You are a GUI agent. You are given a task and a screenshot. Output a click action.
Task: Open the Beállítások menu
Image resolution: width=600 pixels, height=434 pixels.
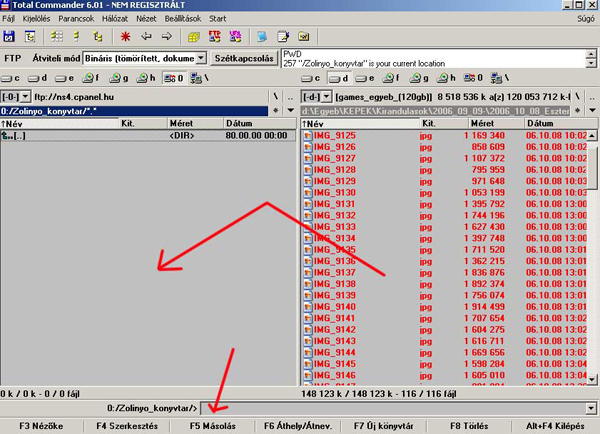183,19
